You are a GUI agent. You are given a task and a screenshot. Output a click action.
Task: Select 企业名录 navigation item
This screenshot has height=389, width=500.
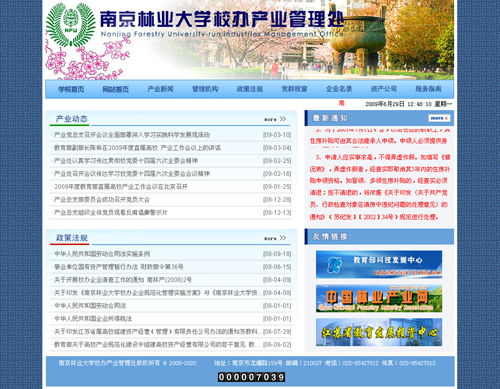click(x=339, y=89)
